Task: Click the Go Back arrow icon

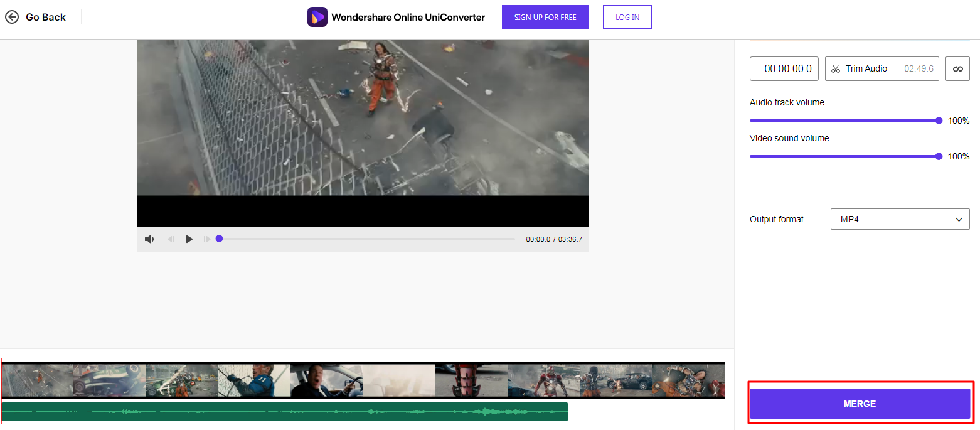Action: [x=12, y=17]
